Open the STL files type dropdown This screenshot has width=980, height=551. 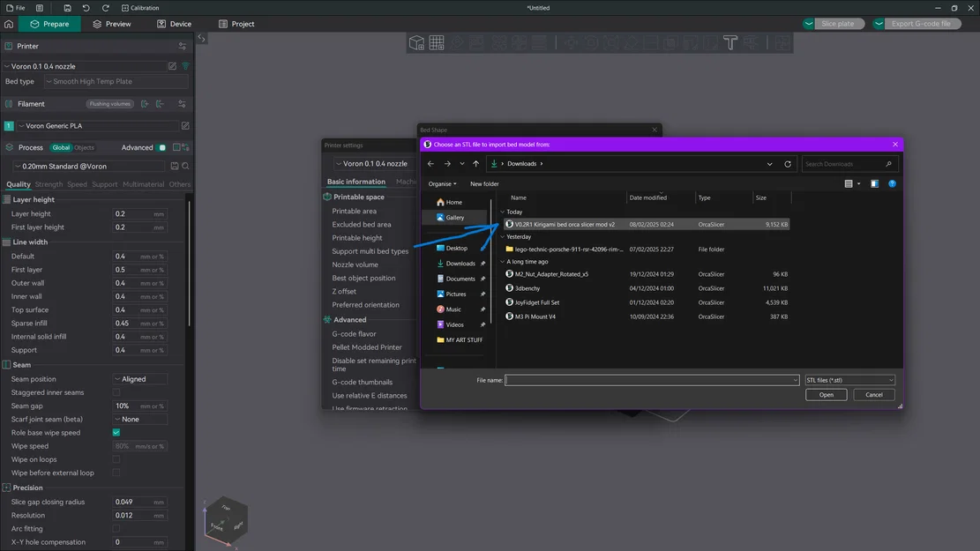(849, 380)
